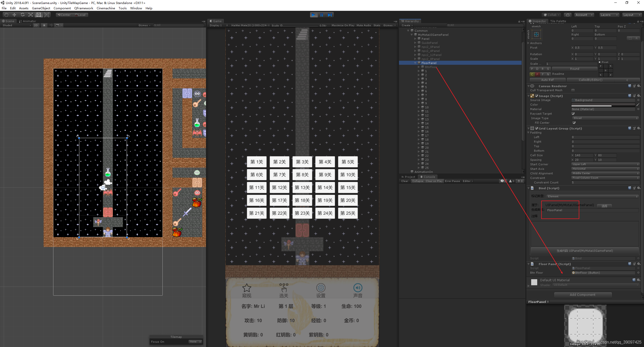
Task: Toggle the Fill Center checkbox
Action: click(x=574, y=123)
